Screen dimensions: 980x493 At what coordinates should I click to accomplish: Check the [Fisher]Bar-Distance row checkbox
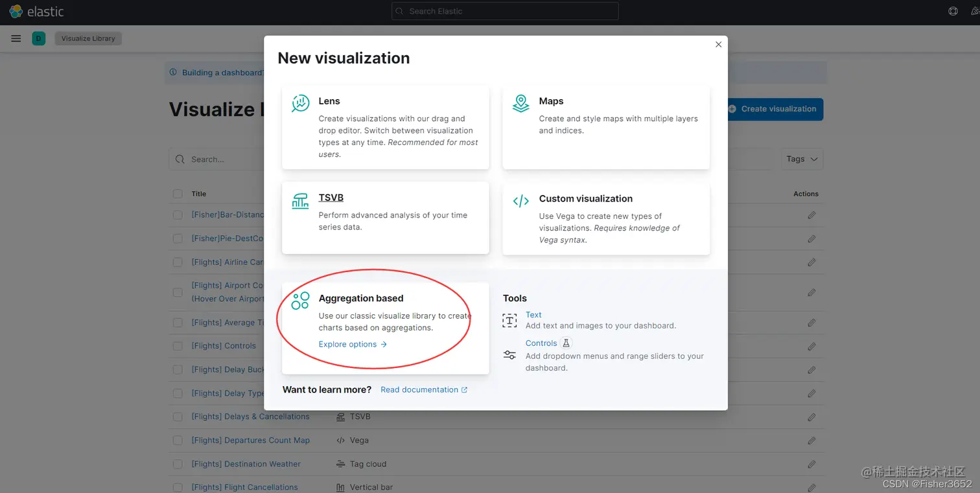pos(178,215)
